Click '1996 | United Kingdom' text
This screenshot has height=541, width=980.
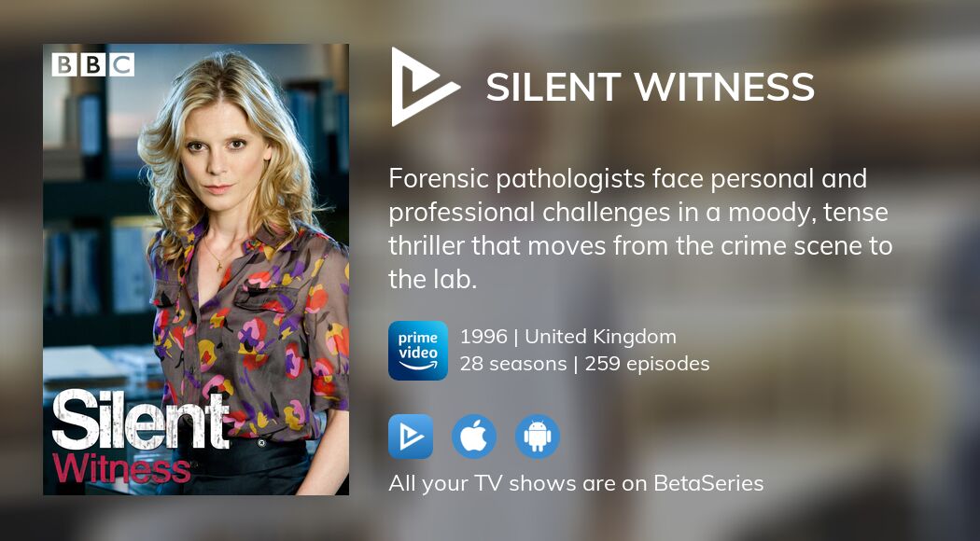point(568,337)
